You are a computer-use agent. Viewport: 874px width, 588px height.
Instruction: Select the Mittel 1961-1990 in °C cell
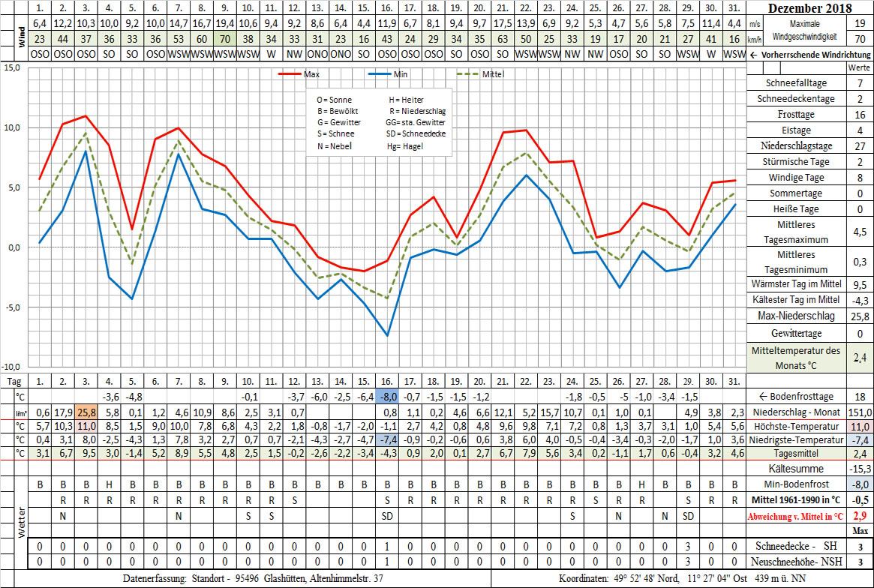point(796,499)
